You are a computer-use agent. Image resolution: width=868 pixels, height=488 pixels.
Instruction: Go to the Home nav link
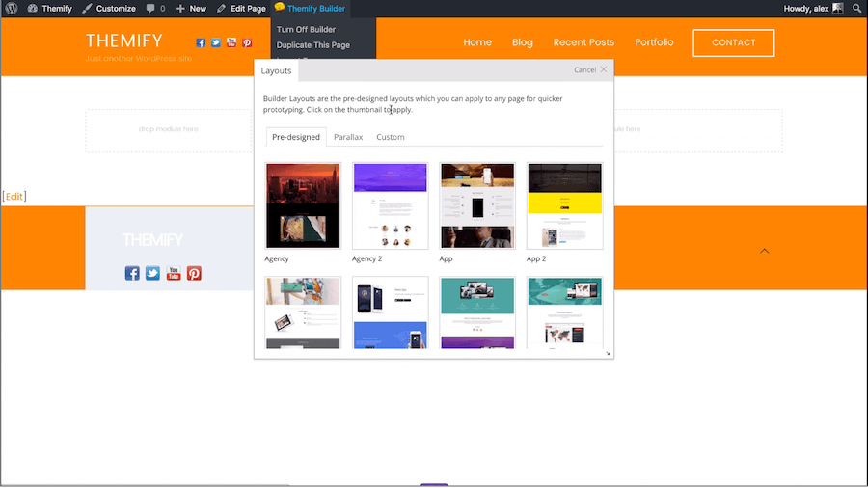pos(477,42)
